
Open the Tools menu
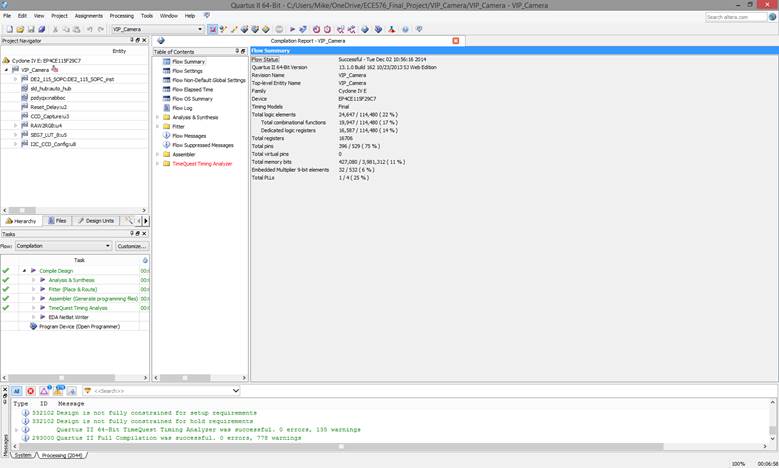147,16
